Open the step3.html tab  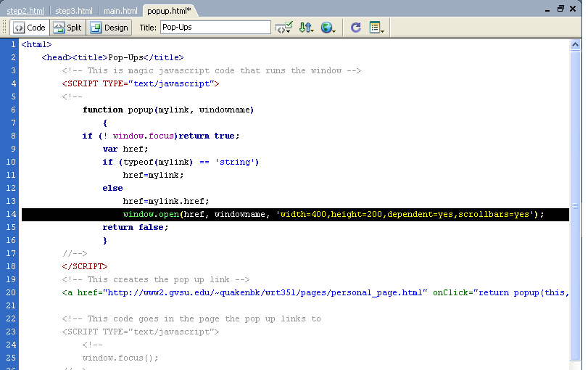pos(74,11)
